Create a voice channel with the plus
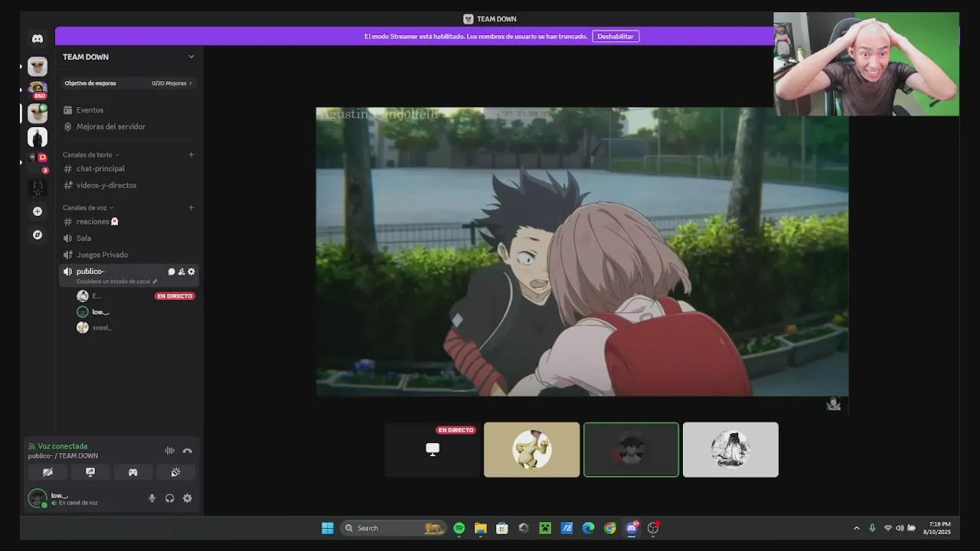Image resolution: width=980 pixels, height=551 pixels. click(191, 207)
